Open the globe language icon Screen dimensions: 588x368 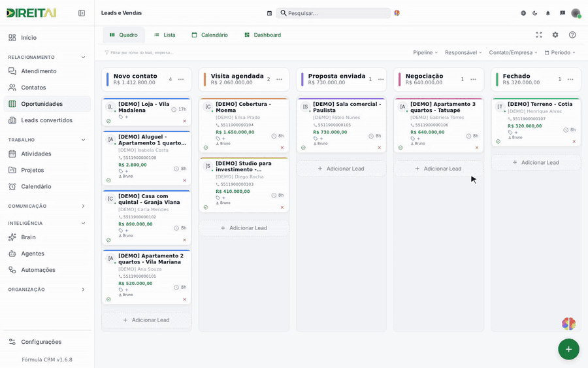tap(523, 13)
